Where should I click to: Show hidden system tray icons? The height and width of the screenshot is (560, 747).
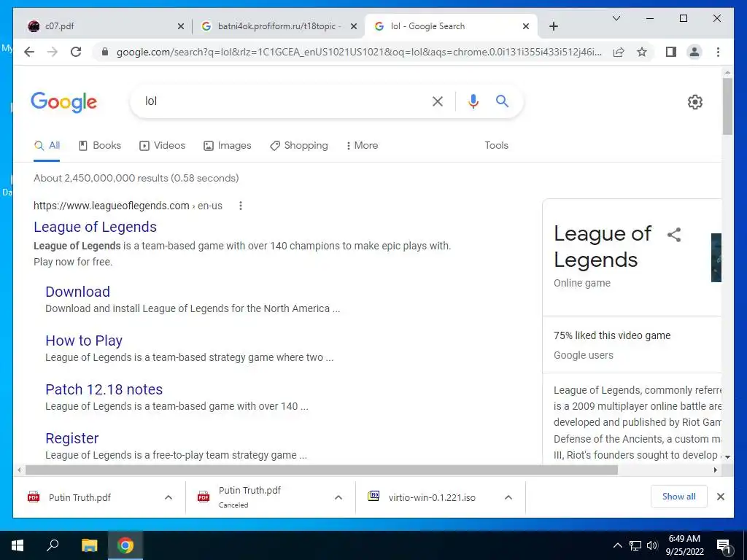pyautogui.click(x=617, y=545)
